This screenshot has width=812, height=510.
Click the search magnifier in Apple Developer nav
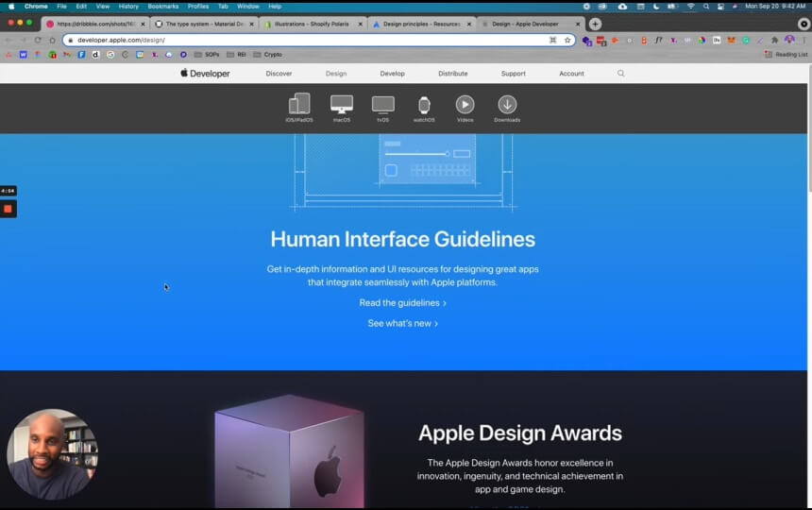point(621,74)
